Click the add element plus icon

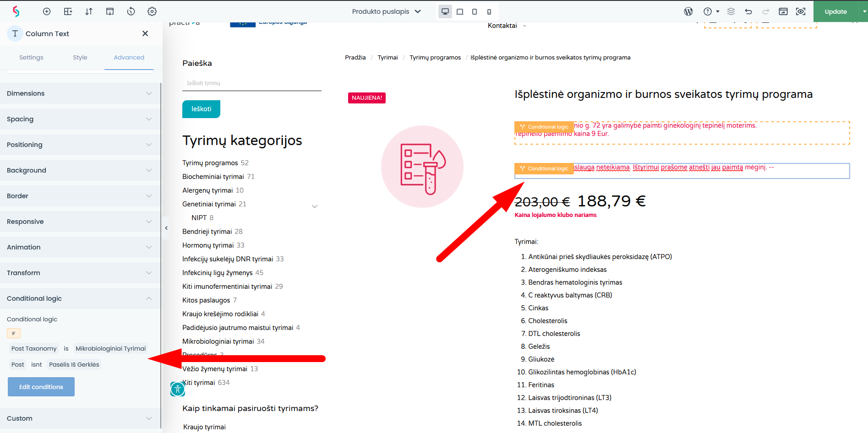tap(47, 11)
